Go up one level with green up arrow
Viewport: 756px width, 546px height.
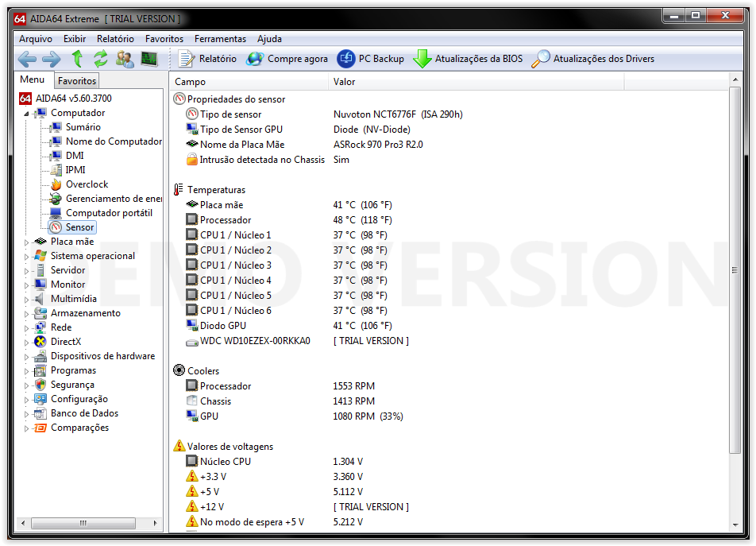(x=77, y=59)
